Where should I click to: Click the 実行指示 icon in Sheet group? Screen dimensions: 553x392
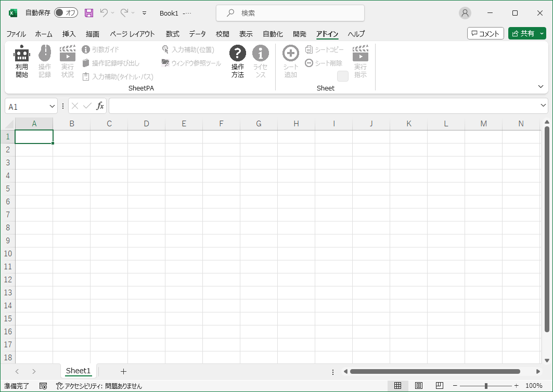pyautogui.click(x=361, y=53)
